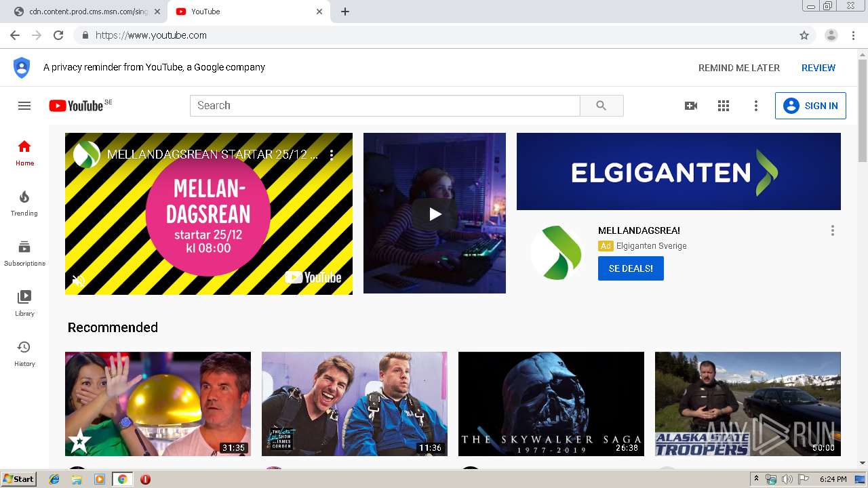Click SE DEALS! button
The width and height of the screenshot is (868, 488).
coord(631,268)
